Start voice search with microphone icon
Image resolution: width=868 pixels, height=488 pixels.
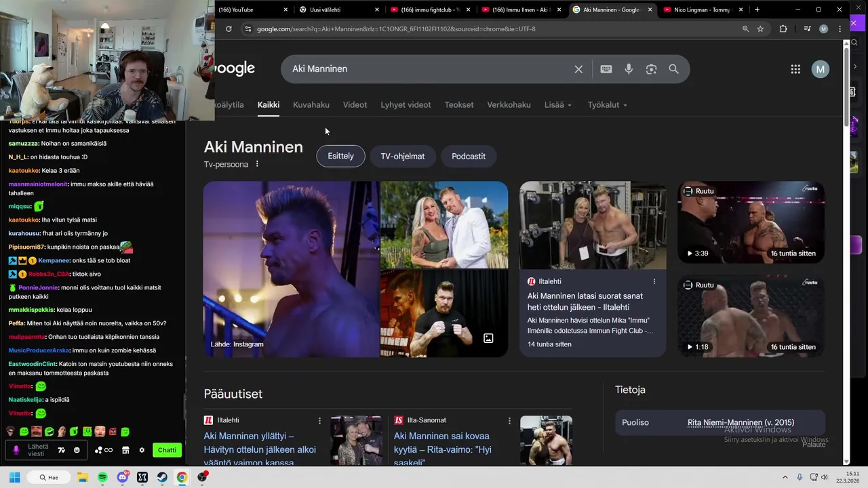pyautogui.click(x=629, y=69)
